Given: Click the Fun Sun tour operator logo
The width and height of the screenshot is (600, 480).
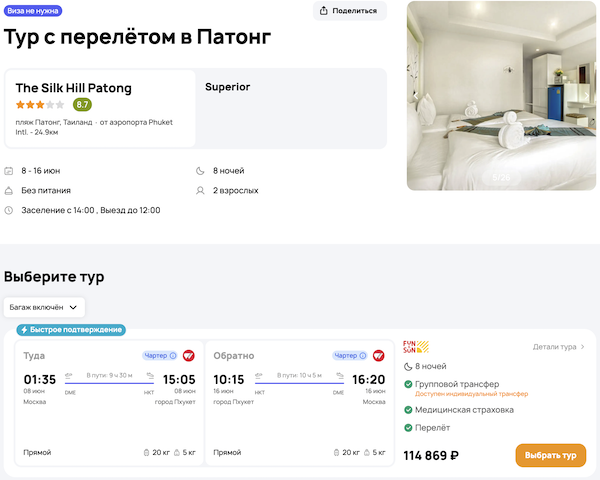Looking at the screenshot, I should (416, 347).
